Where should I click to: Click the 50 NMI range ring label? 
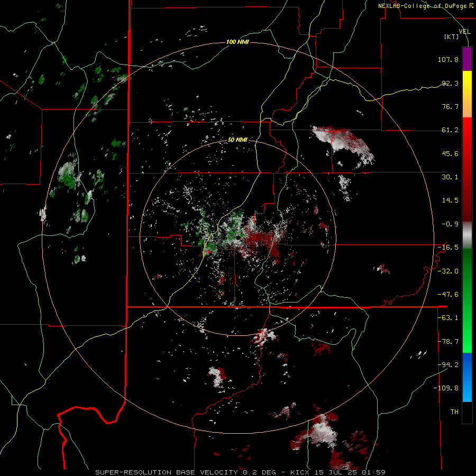pos(237,140)
